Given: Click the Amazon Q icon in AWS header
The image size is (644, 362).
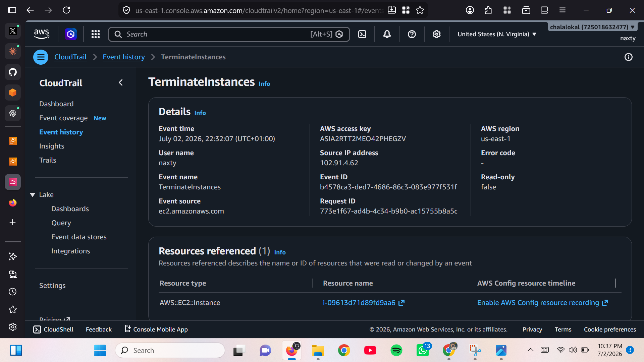Looking at the screenshot, I should tap(71, 34).
